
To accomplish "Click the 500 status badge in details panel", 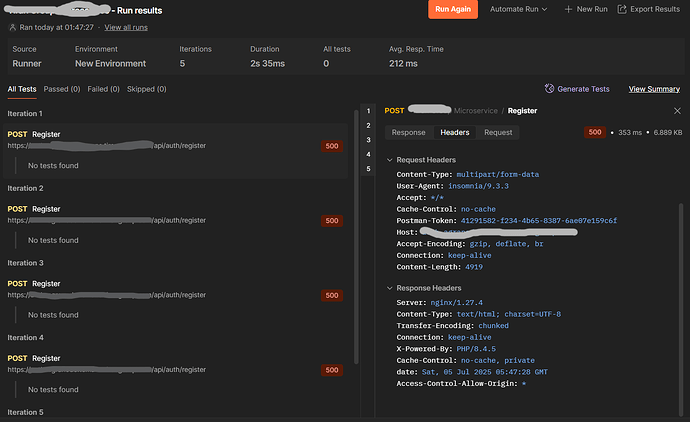I will [x=595, y=132].
